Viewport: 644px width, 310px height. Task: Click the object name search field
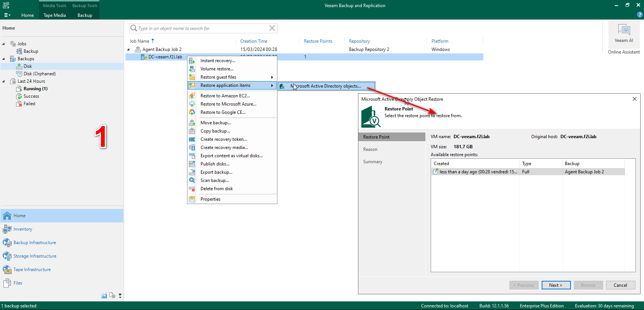click(202, 28)
